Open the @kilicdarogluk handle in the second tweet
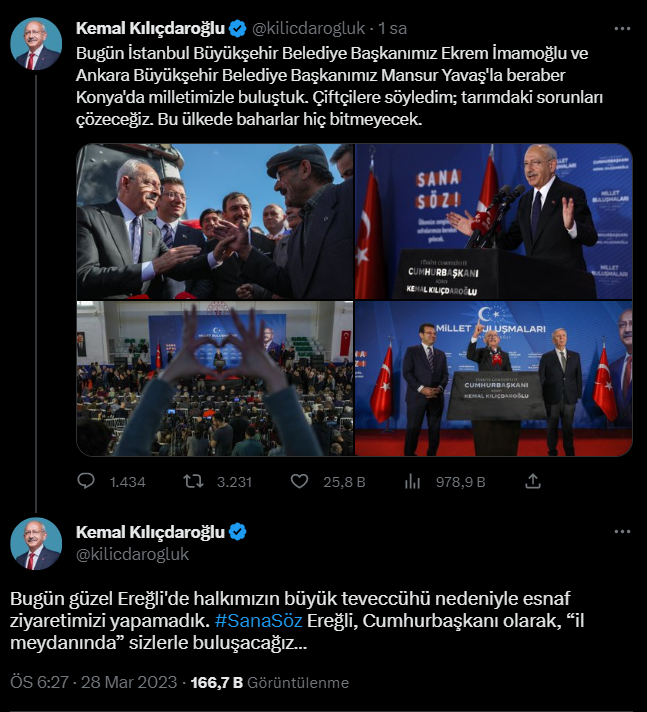647x712 pixels. pyautogui.click(x=132, y=554)
